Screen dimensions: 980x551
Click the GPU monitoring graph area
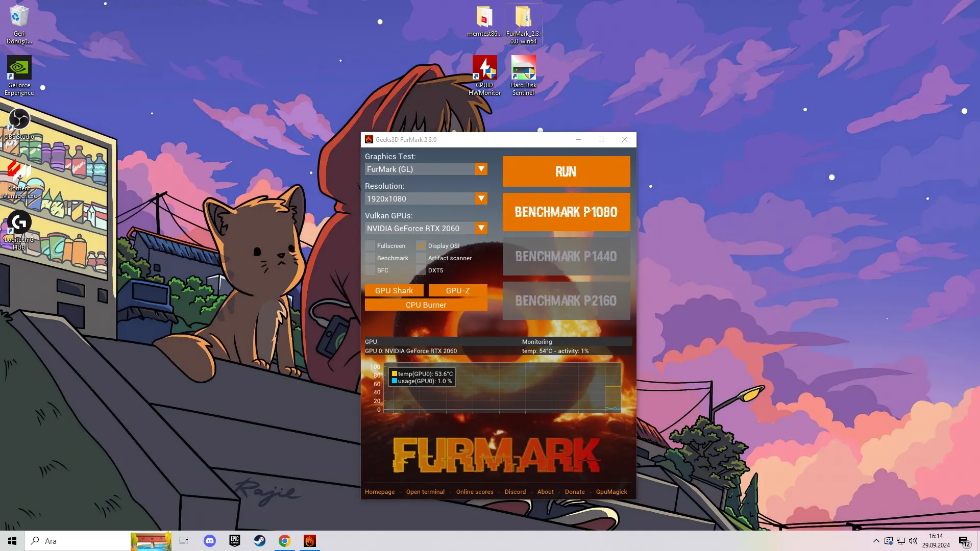point(502,388)
